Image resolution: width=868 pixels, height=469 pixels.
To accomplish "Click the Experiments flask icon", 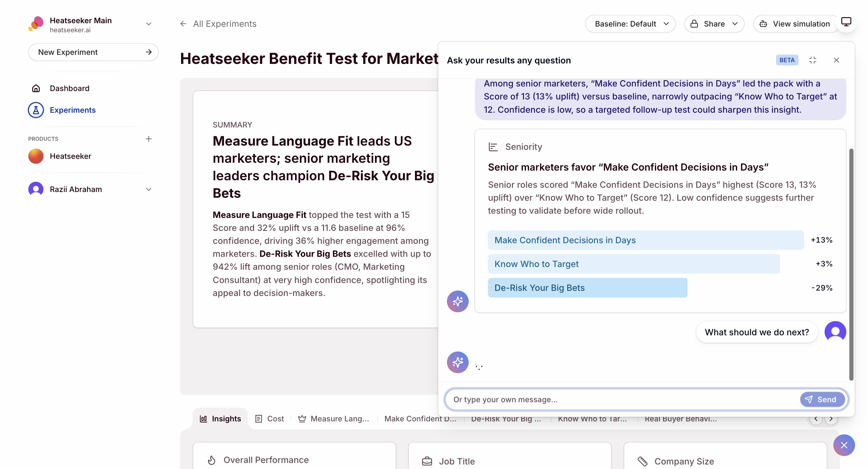I will (x=36, y=110).
